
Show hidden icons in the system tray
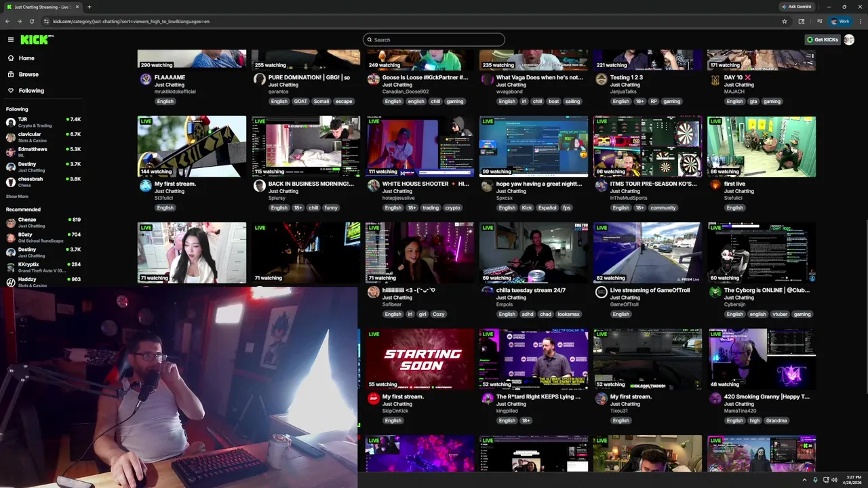(x=806, y=480)
